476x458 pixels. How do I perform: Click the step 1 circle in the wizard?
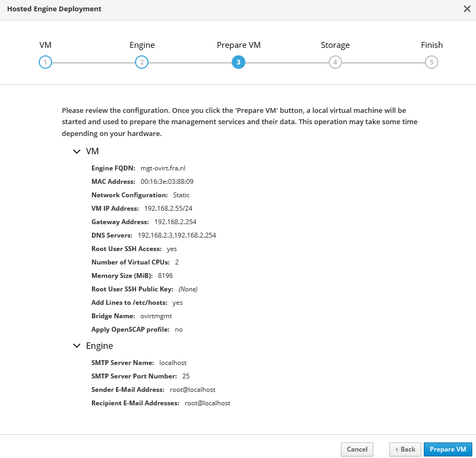click(x=45, y=62)
